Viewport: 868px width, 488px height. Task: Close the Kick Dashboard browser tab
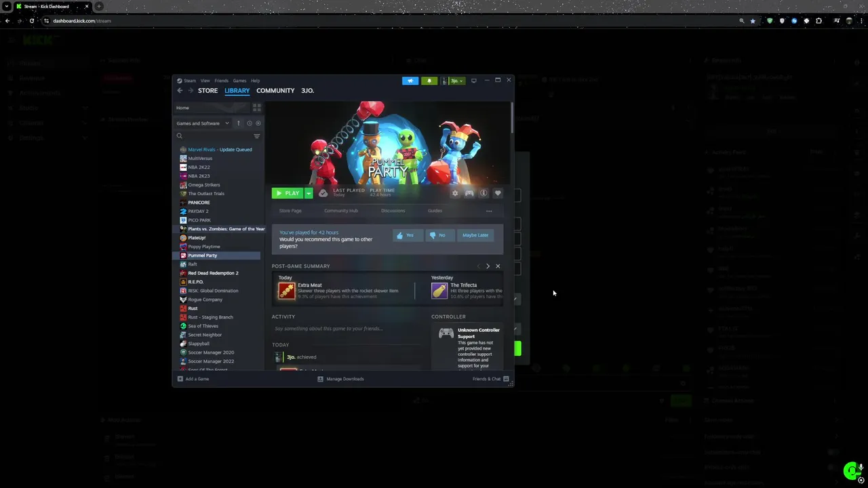click(x=87, y=6)
